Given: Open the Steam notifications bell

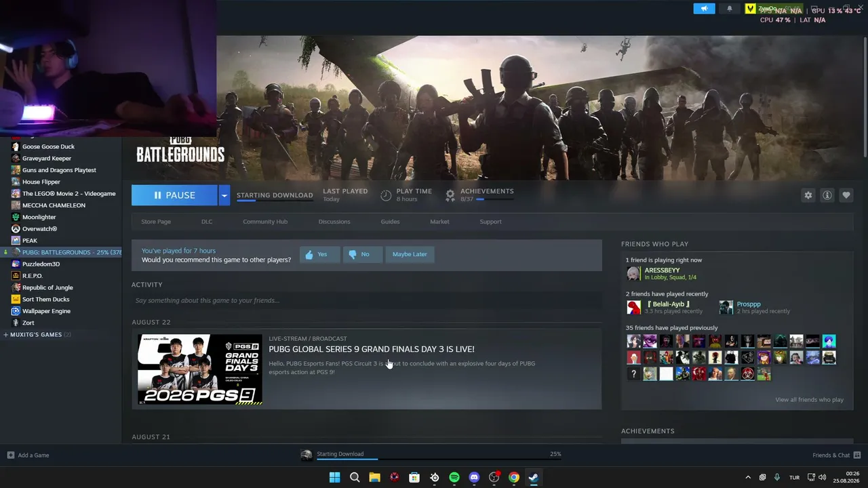Looking at the screenshot, I should pyautogui.click(x=730, y=9).
